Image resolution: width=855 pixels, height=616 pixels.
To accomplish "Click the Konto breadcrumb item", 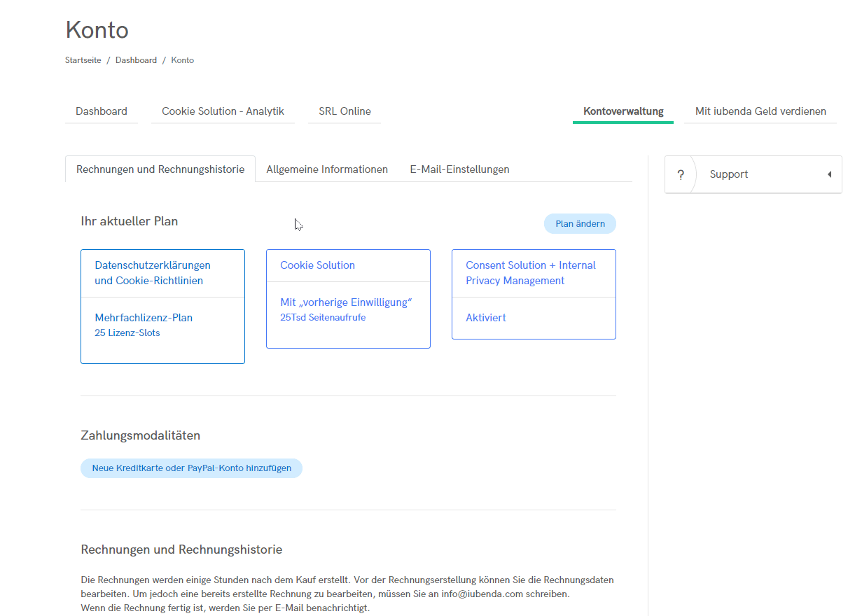I will pyautogui.click(x=183, y=60).
